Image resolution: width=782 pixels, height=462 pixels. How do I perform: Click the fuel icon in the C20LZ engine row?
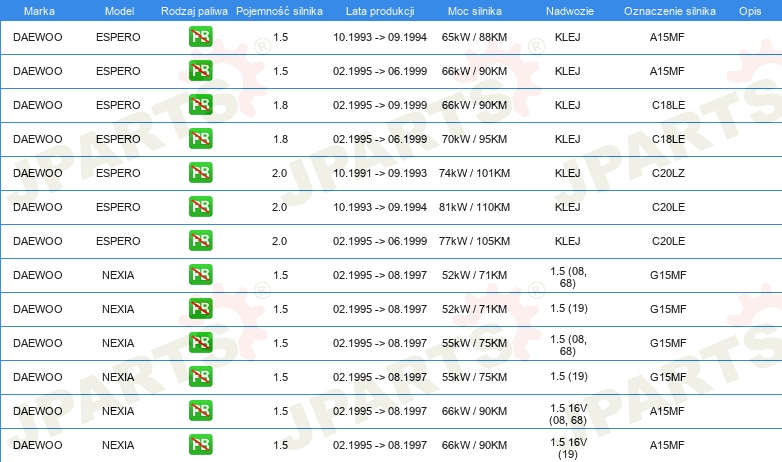point(200,173)
